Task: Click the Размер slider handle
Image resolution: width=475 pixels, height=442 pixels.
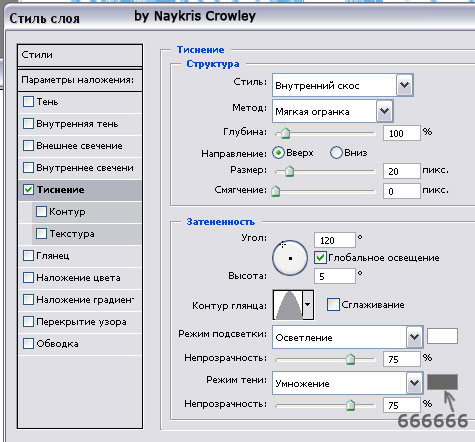Action: 289,171
